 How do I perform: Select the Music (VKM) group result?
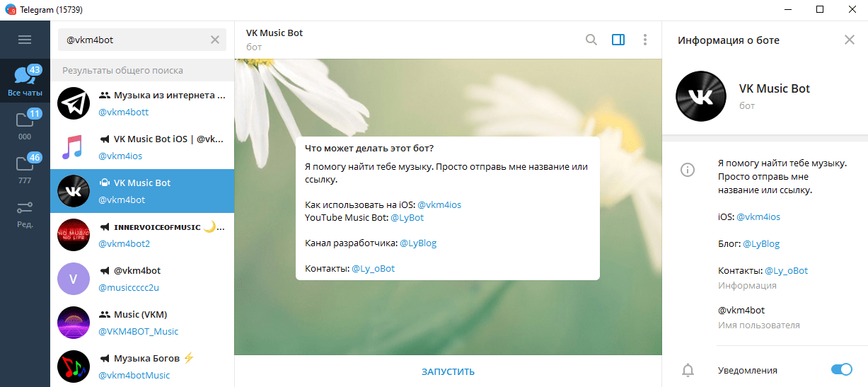click(142, 323)
